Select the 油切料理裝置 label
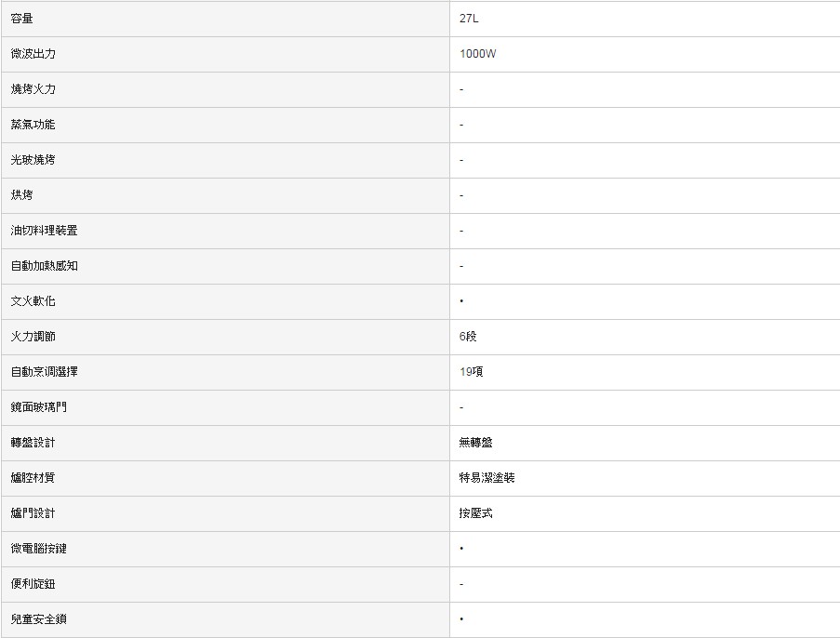 click(44, 231)
